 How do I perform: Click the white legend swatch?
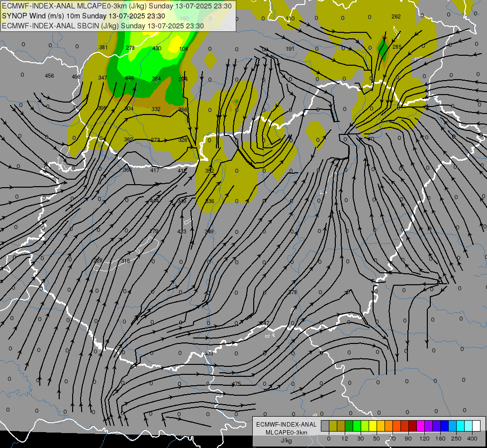click(477, 426)
